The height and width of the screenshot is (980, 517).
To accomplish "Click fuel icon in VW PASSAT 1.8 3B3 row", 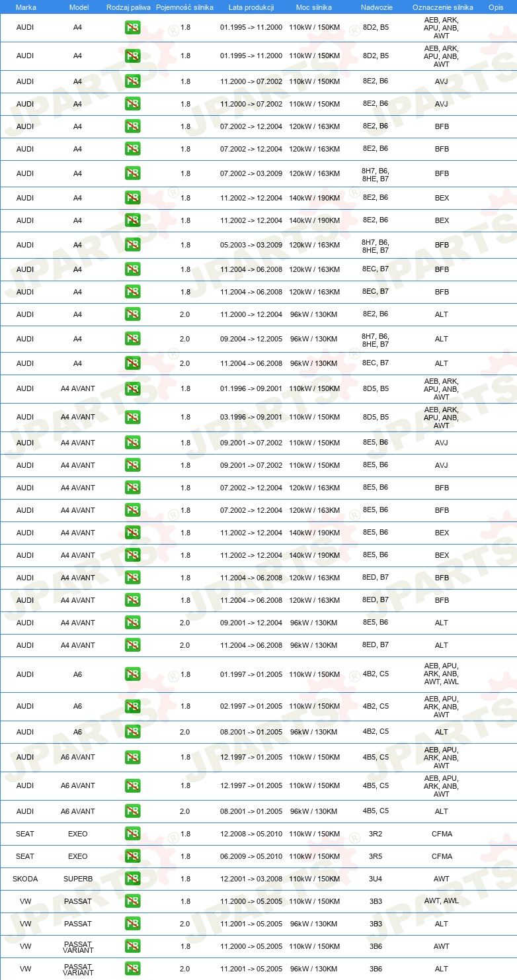I will click(x=132, y=901).
